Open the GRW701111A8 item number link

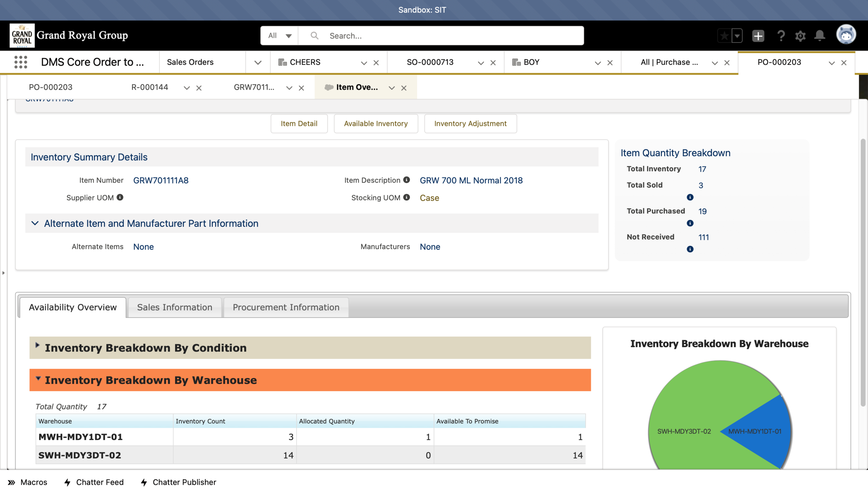(x=161, y=180)
